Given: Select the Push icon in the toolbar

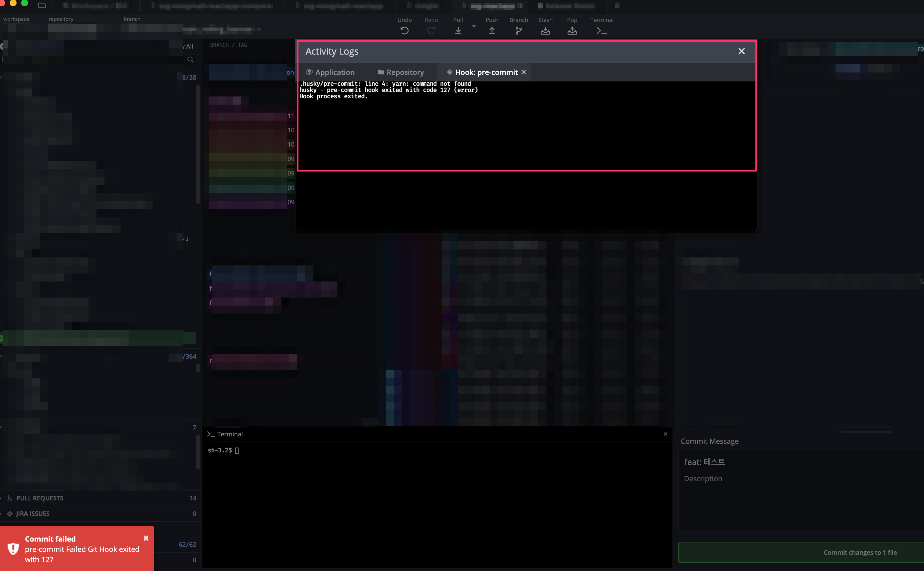Looking at the screenshot, I should click(492, 30).
